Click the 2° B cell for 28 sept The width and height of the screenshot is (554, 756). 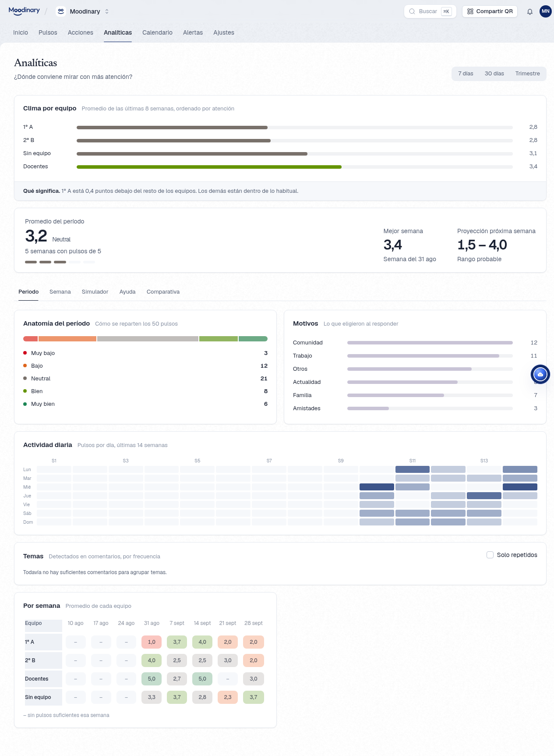point(254,660)
